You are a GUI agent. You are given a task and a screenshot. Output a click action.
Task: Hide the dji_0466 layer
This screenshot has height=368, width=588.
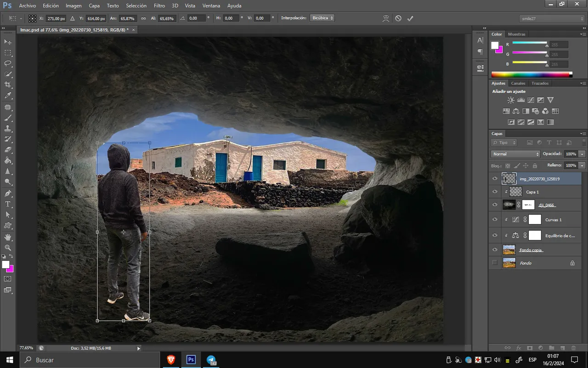coord(495,205)
